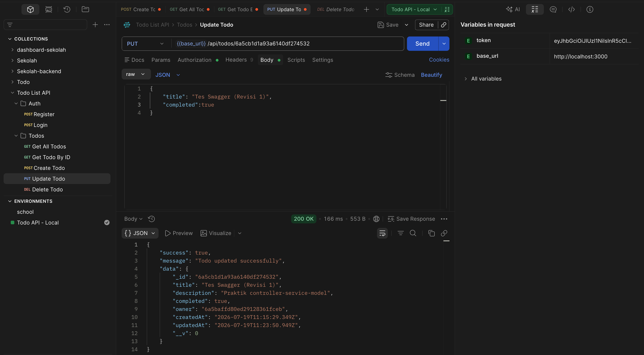Click the Send button

(422, 44)
